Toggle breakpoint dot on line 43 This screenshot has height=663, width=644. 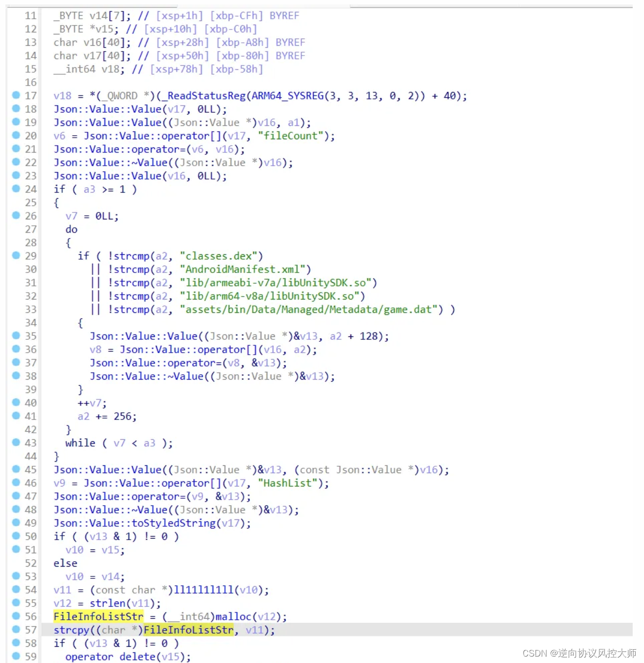[x=16, y=442]
